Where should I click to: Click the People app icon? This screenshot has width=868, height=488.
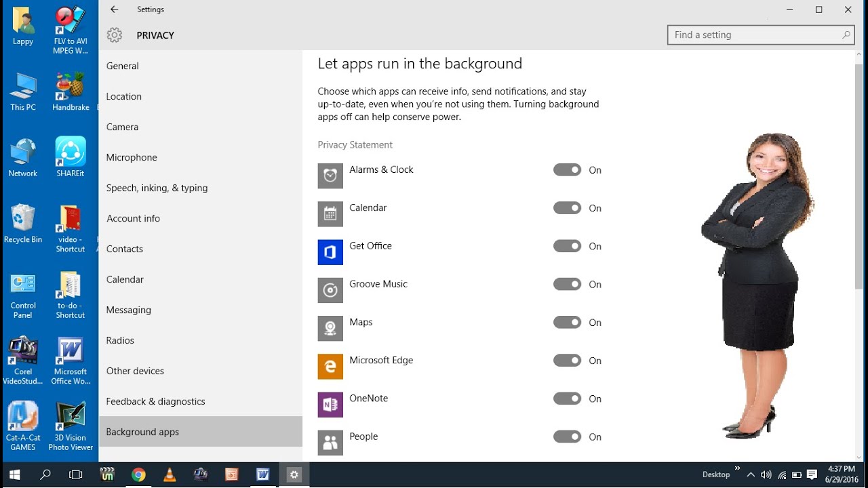[330, 443]
